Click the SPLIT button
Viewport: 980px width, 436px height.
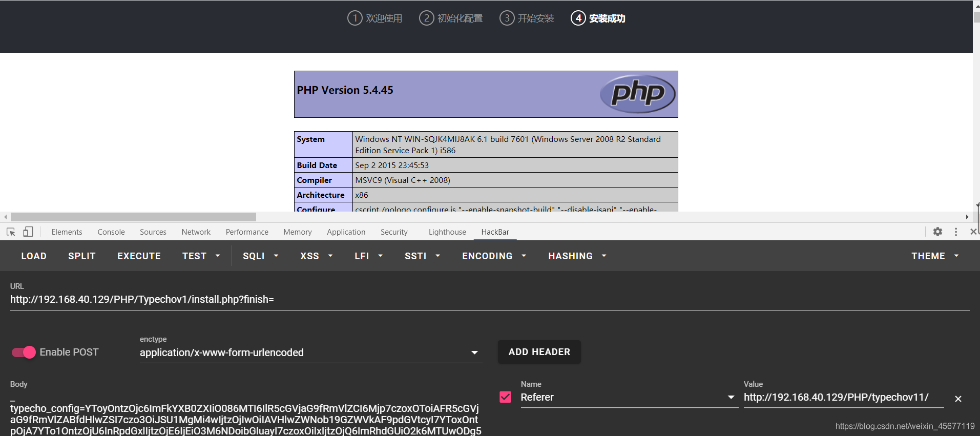tap(82, 256)
